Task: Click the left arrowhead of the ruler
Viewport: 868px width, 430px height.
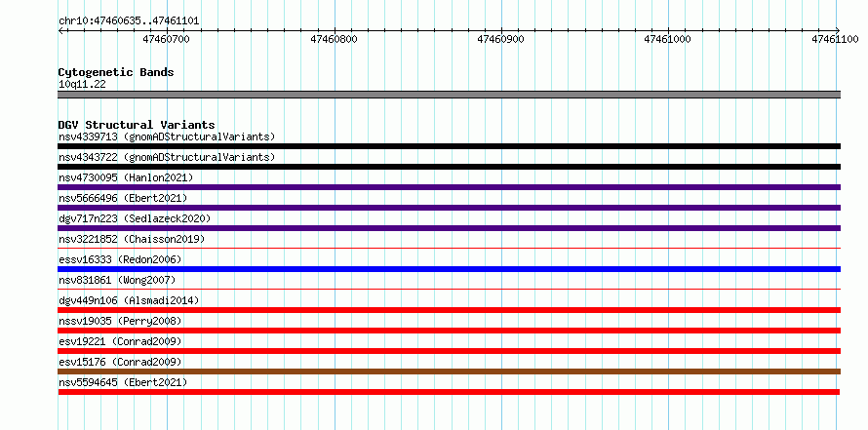Action: click(x=60, y=30)
